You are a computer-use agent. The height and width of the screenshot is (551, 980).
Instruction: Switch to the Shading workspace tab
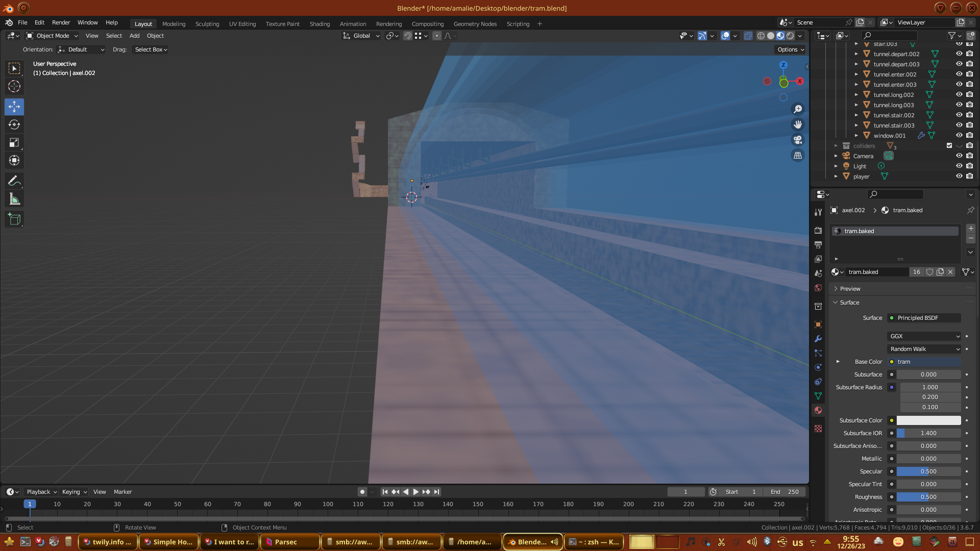pos(320,23)
